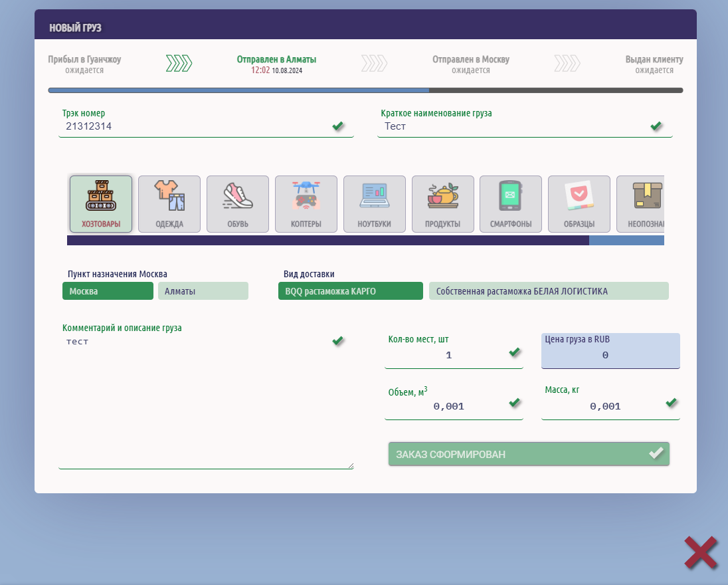Click checkmark next to Объем value
The width and height of the screenshot is (728, 585).
(514, 402)
